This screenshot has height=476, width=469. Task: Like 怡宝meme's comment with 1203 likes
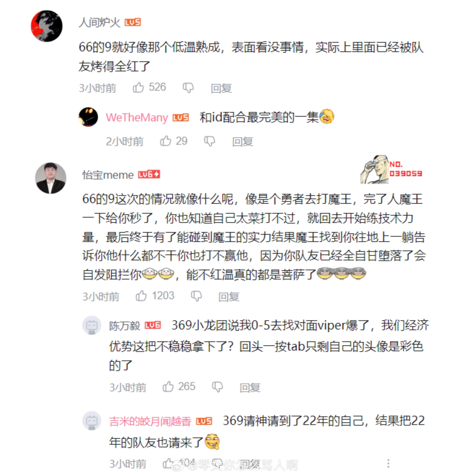141,296
